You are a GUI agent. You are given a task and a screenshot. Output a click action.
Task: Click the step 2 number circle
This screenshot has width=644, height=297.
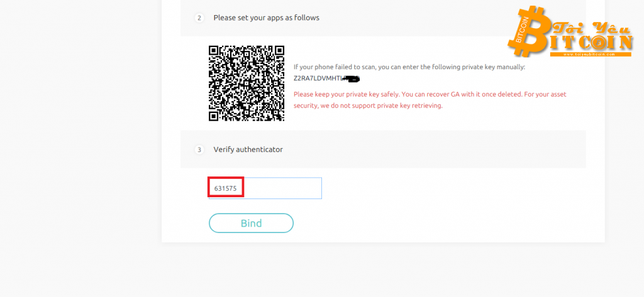[x=199, y=18]
